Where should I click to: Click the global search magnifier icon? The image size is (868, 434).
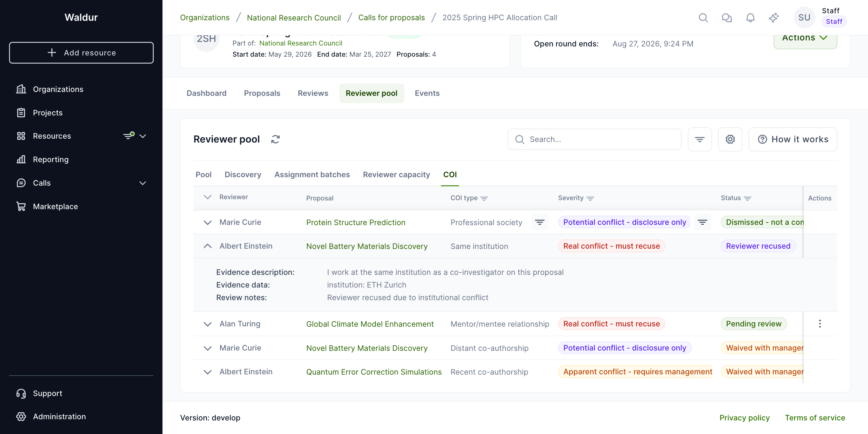click(703, 17)
